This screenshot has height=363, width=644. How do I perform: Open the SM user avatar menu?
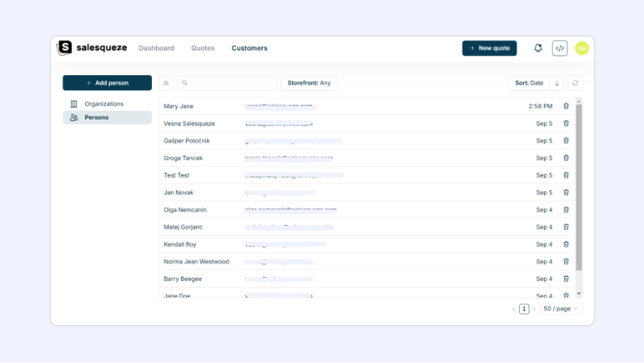[x=581, y=49]
